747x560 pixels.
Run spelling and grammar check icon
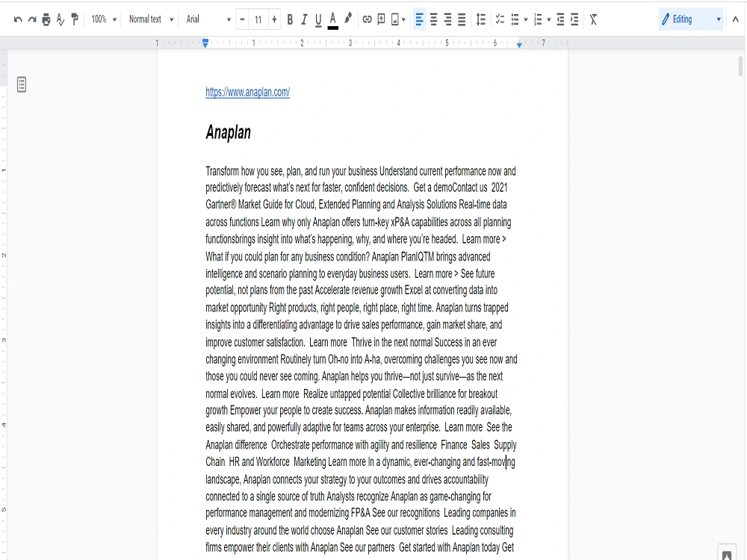[60, 19]
